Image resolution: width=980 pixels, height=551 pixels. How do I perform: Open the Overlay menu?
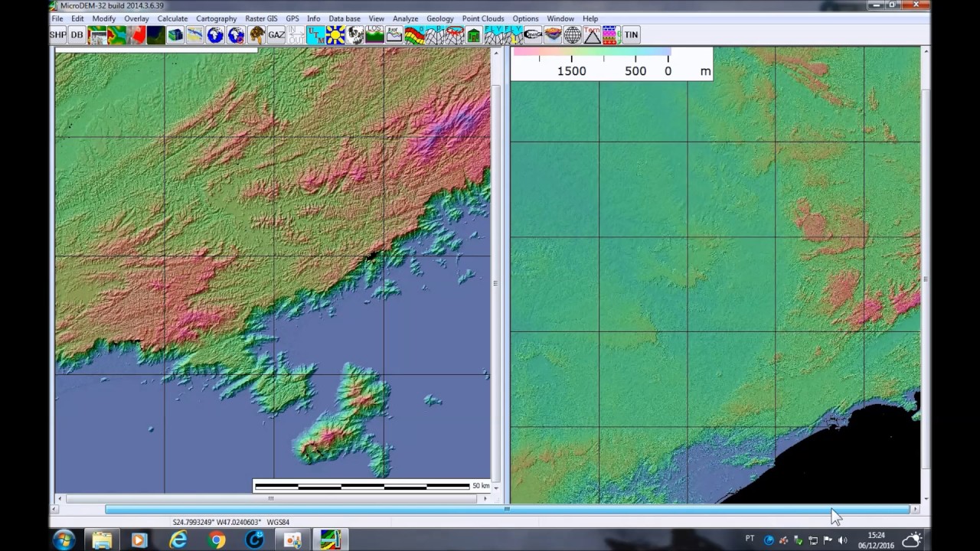point(136,18)
